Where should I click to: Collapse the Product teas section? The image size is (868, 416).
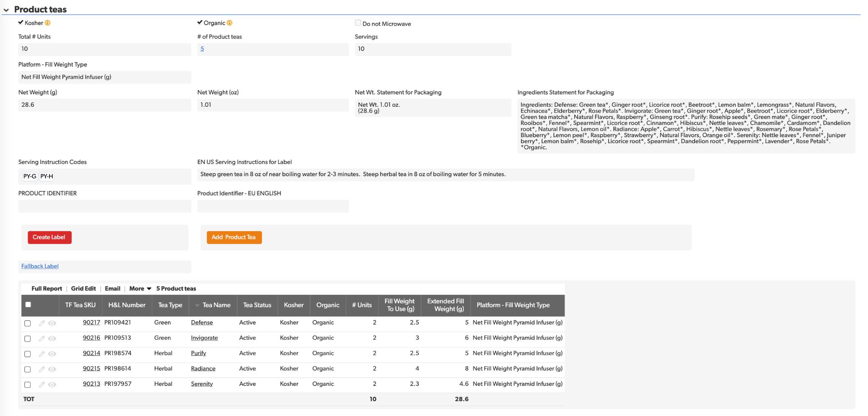[x=6, y=10]
